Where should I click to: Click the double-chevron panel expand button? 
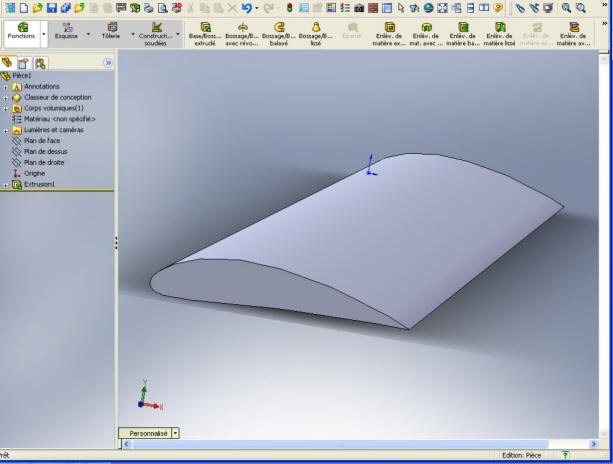(x=108, y=62)
